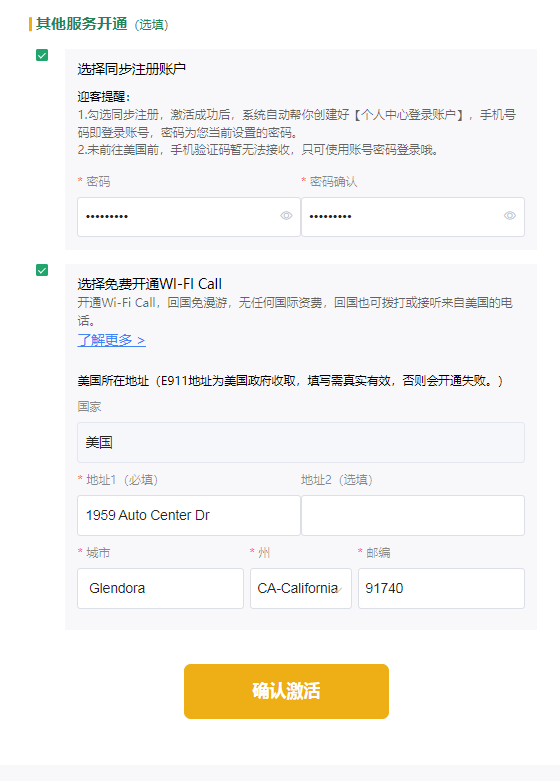Click the zip code field 91740
Viewport: 560px width, 781px height.
(441, 588)
